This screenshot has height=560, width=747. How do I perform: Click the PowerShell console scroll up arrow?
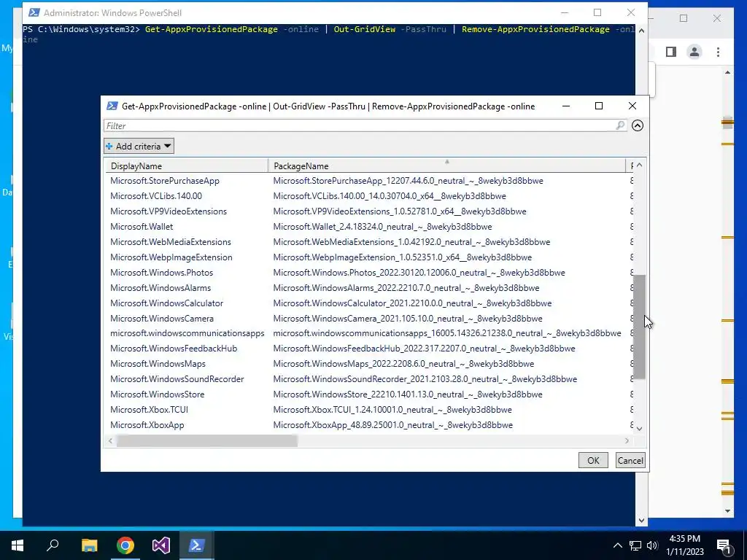(x=641, y=31)
